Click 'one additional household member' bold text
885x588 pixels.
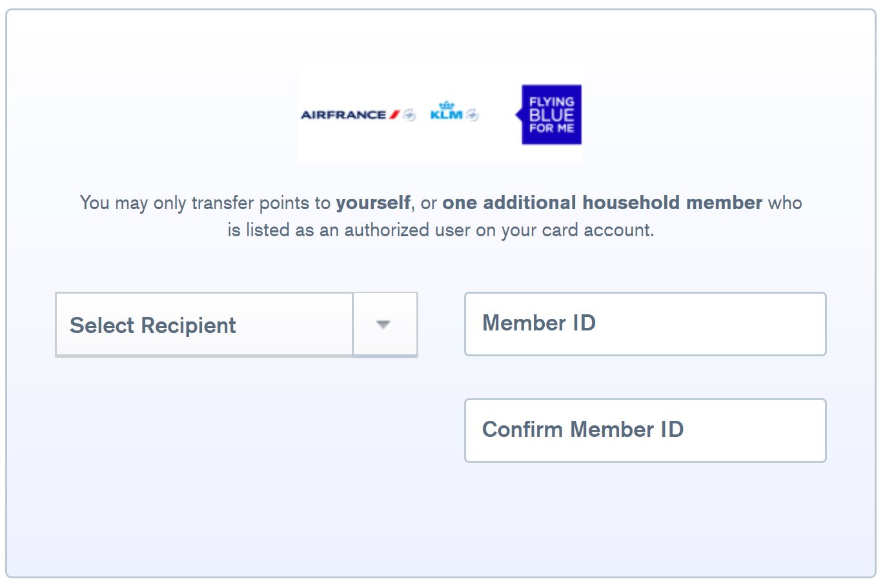pyautogui.click(x=602, y=203)
